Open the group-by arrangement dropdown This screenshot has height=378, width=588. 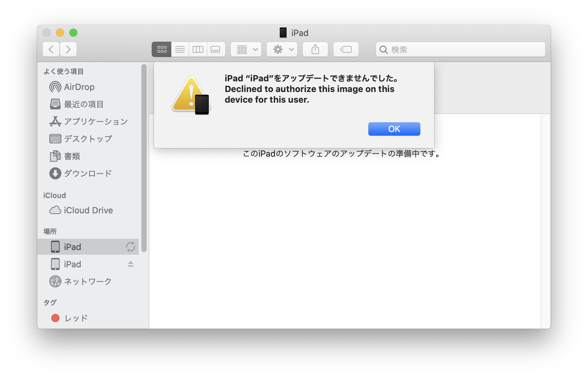pyautogui.click(x=246, y=49)
